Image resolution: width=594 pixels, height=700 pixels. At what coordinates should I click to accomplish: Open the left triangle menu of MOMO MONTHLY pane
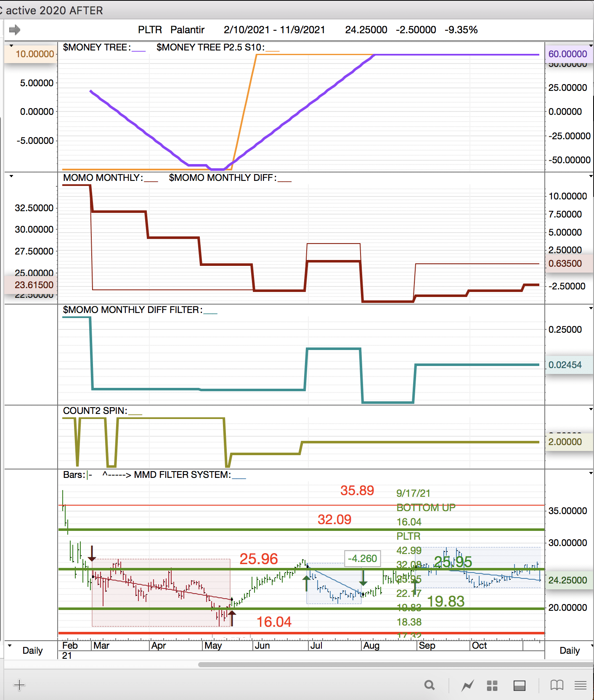[x=11, y=176]
